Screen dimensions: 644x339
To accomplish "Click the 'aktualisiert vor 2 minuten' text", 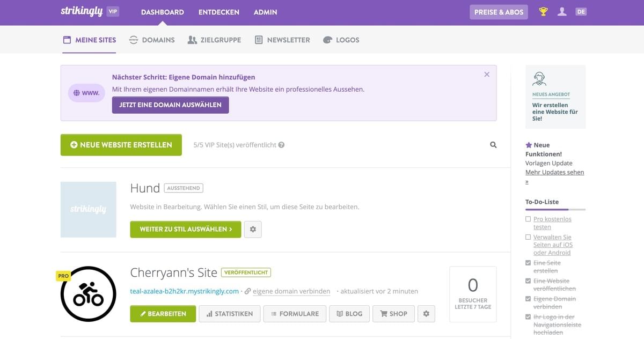I will tap(379, 291).
